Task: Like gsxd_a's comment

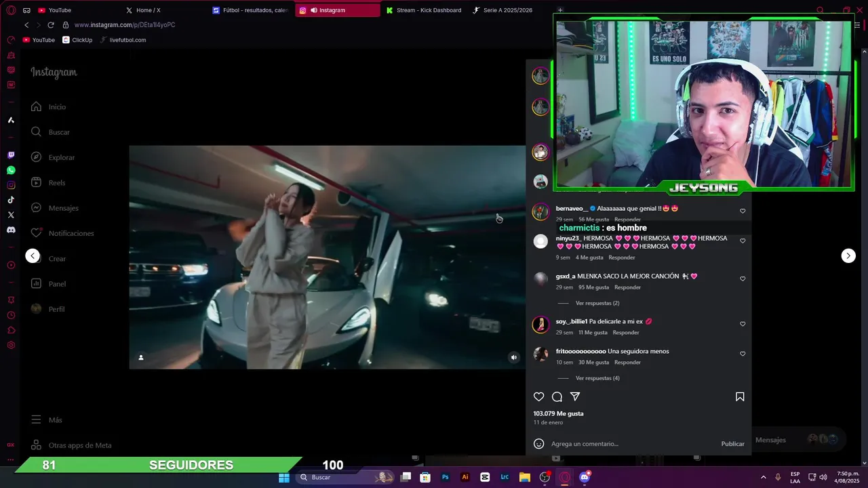Action: pos(743,279)
